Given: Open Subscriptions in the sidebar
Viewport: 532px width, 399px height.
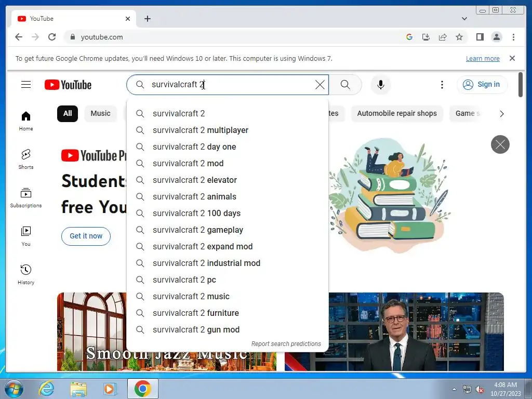Looking at the screenshot, I should 26,198.
